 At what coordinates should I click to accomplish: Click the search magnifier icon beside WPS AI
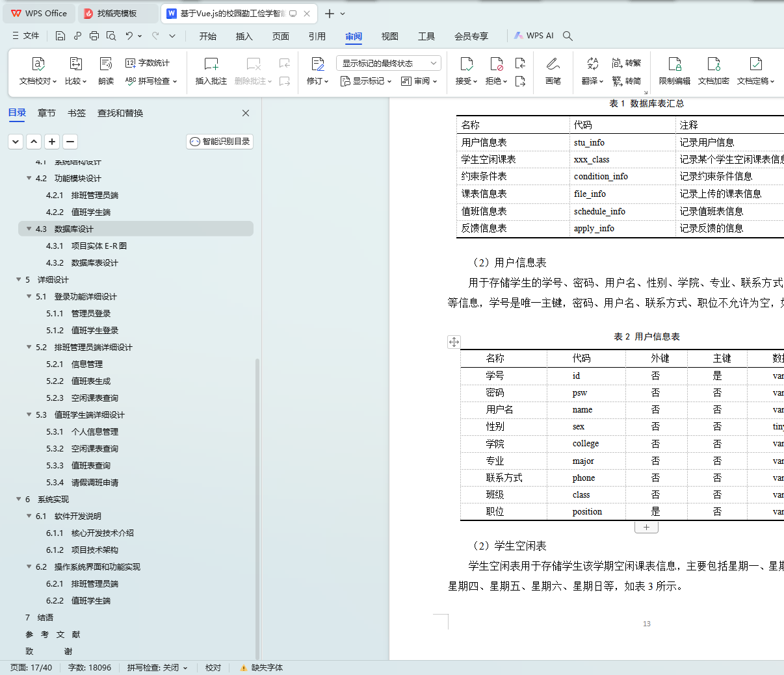tap(568, 36)
